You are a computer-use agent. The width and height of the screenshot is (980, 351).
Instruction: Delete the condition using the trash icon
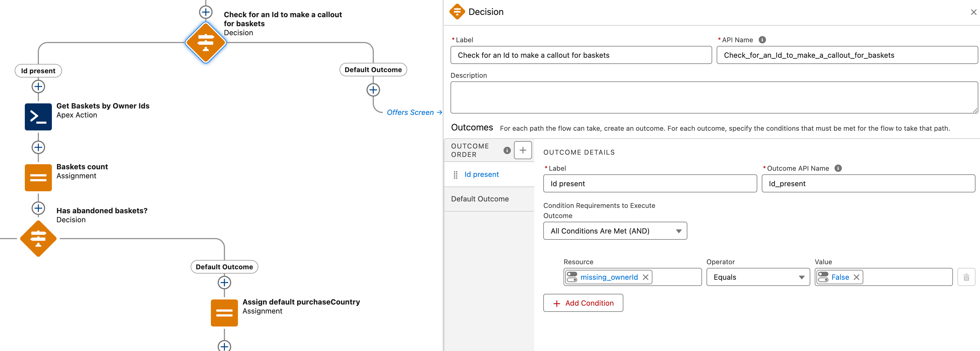[x=966, y=277]
